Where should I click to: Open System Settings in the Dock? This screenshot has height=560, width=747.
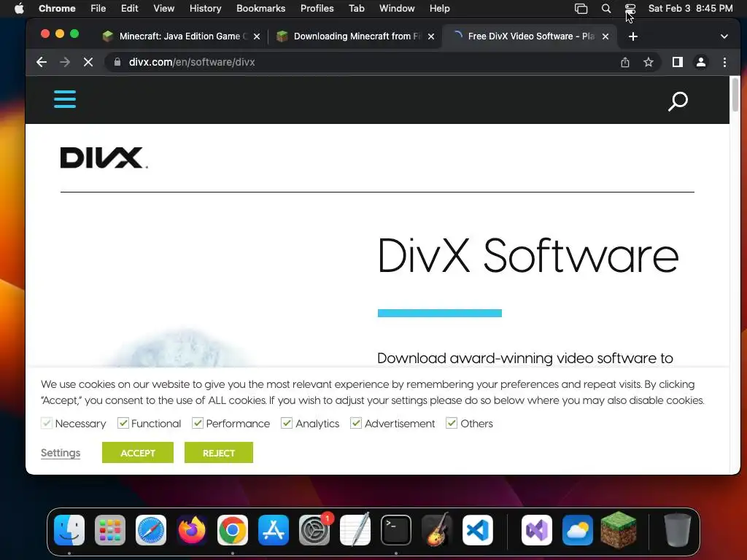click(x=314, y=529)
